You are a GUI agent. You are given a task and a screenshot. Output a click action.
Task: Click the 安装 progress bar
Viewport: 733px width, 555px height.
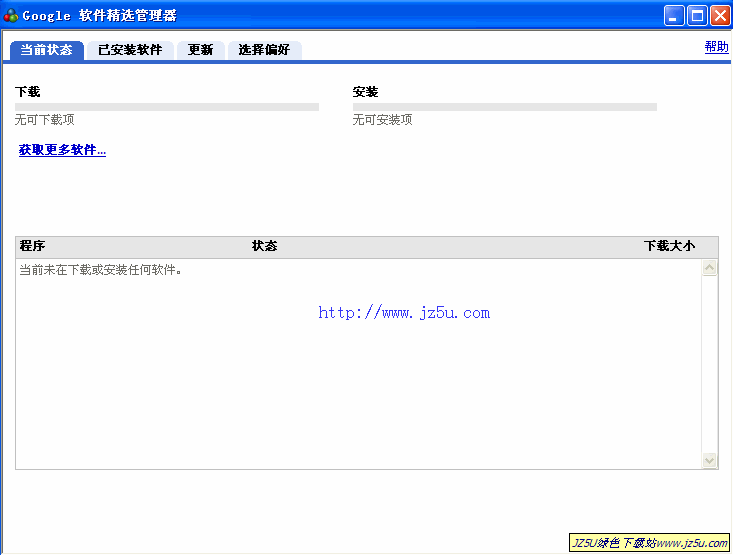pos(505,107)
